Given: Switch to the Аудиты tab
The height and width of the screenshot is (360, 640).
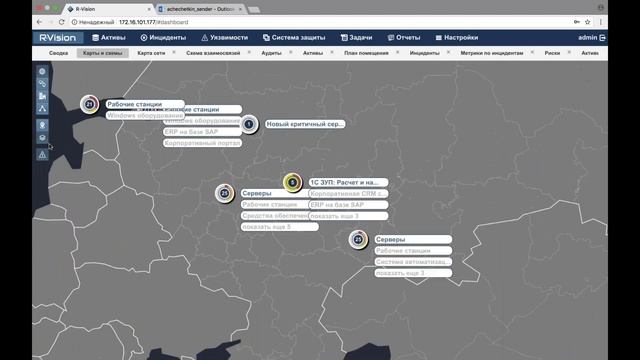Looking at the screenshot, I should pos(271,53).
